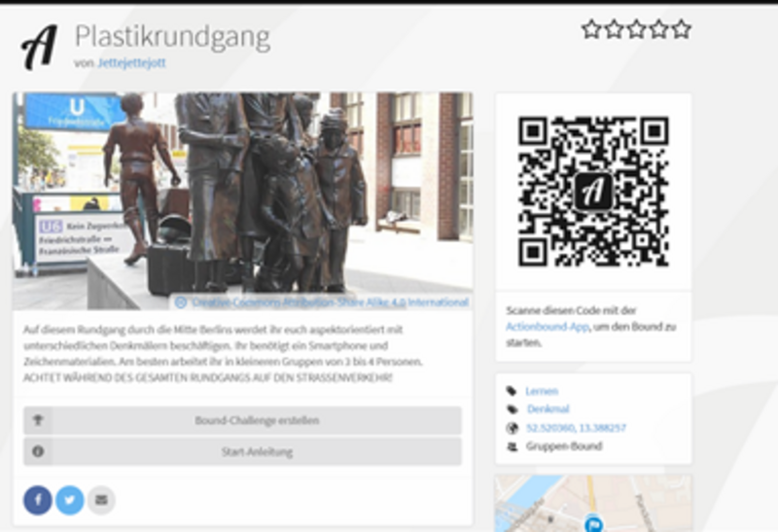
Task: Click the map pin marker
Action: (593, 523)
